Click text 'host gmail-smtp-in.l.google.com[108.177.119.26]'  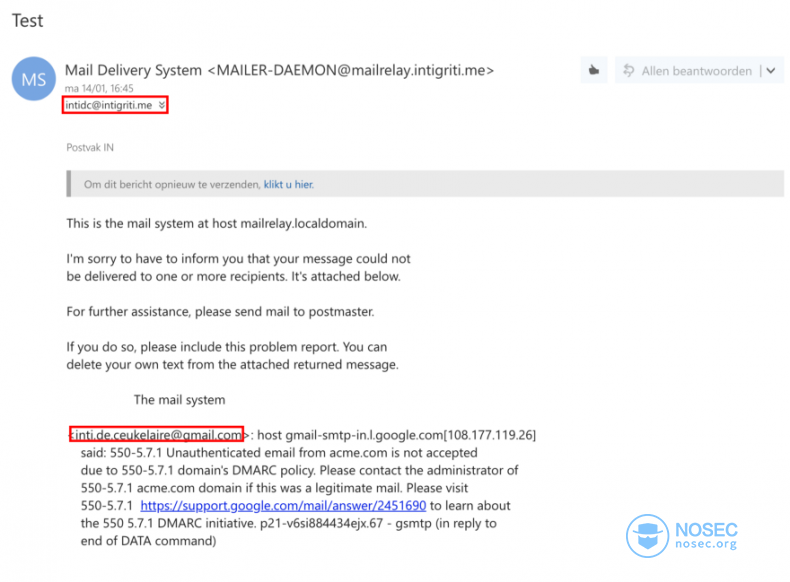point(397,435)
